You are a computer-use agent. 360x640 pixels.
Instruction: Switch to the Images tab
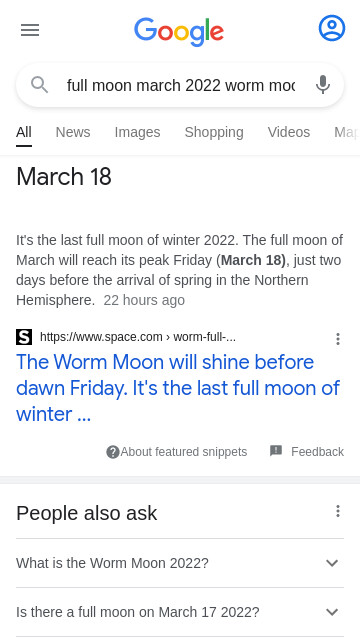click(138, 132)
